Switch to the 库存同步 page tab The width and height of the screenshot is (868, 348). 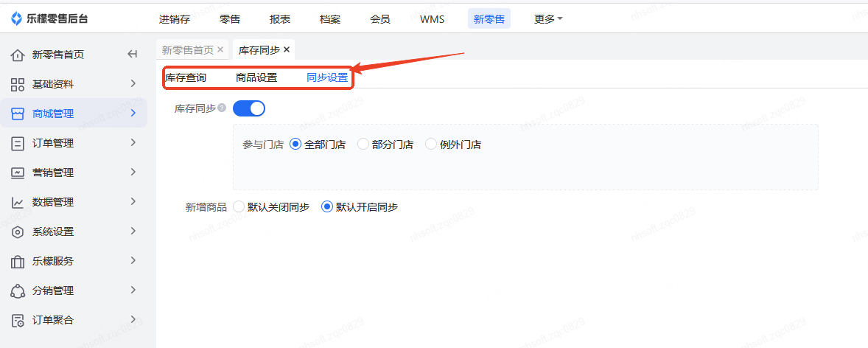tap(259, 50)
